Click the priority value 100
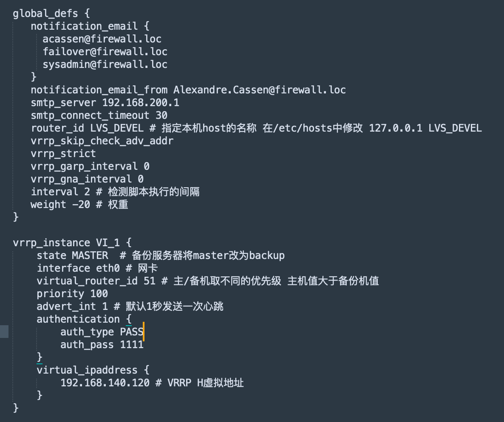The width and height of the screenshot is (504, 422). click(99, 293)
